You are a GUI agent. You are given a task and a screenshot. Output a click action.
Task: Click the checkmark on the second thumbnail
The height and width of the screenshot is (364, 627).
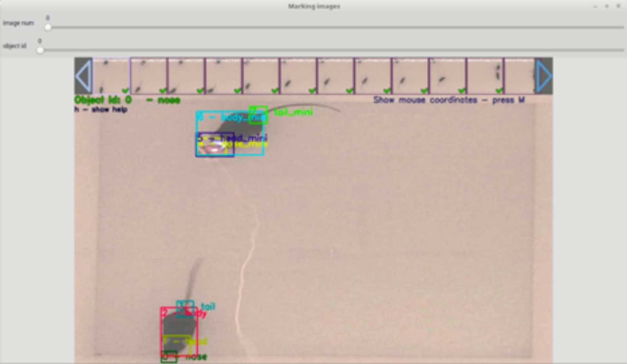coord(163,90)
